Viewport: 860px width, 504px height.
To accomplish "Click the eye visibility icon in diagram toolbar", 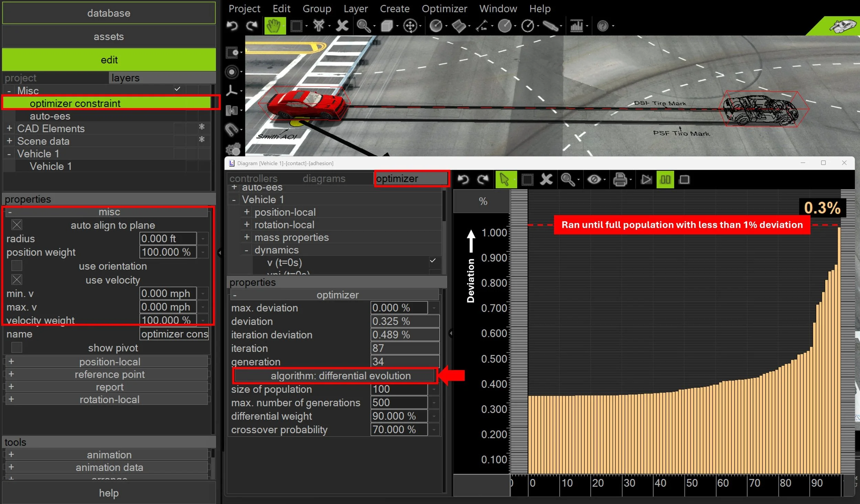I will point(594,179).
